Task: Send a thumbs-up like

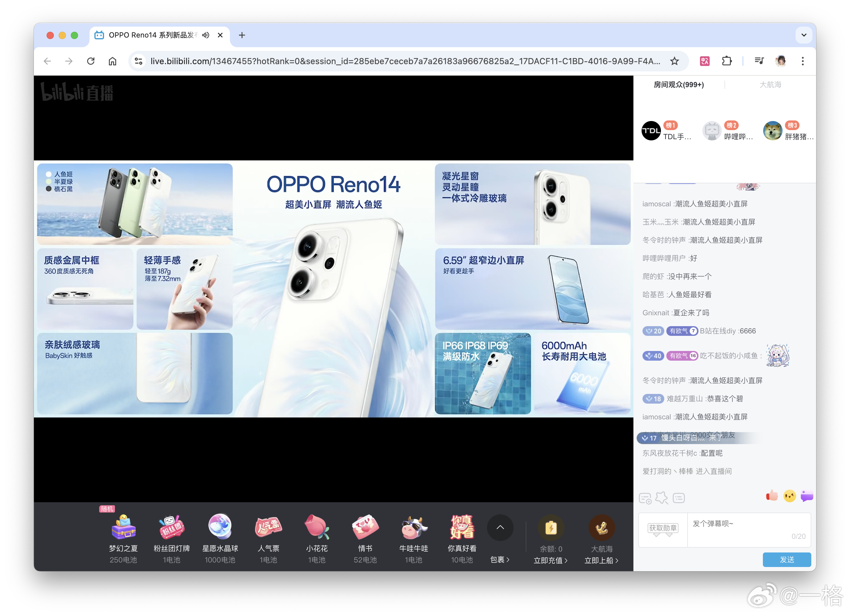Action: coord(772,496)
